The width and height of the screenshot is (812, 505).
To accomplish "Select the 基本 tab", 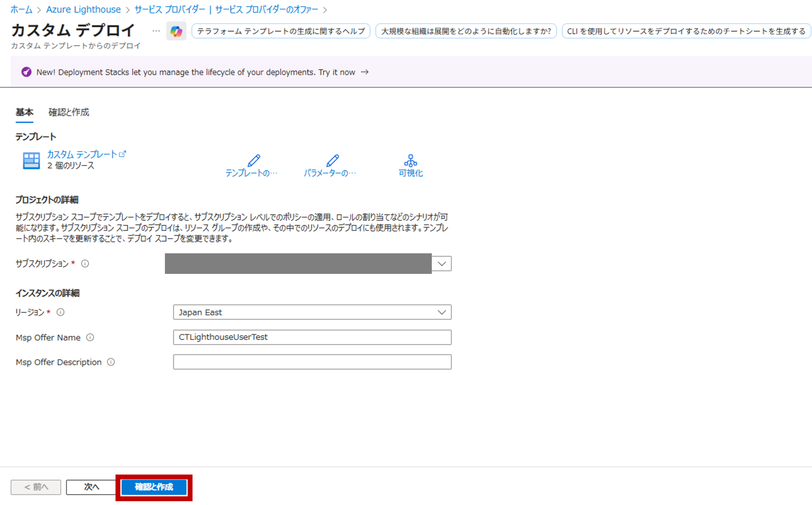I will click(24, 112).
